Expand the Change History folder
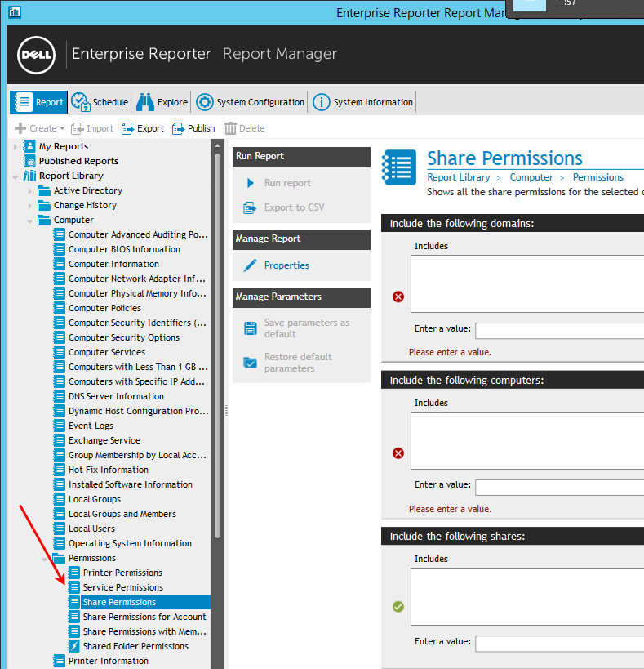Image resolution: width=644 pixels, height=669 pixels. [30, 206]
